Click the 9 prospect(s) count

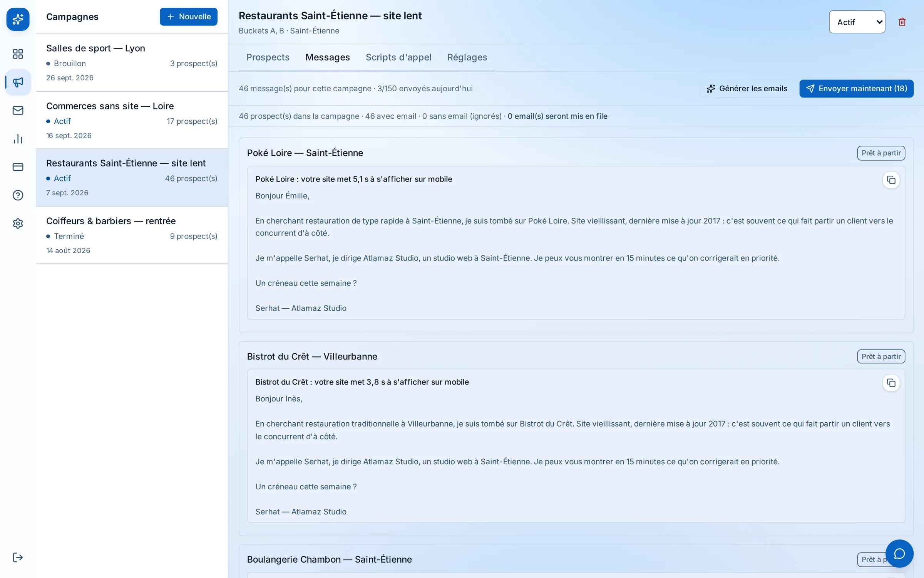point(194,236)
